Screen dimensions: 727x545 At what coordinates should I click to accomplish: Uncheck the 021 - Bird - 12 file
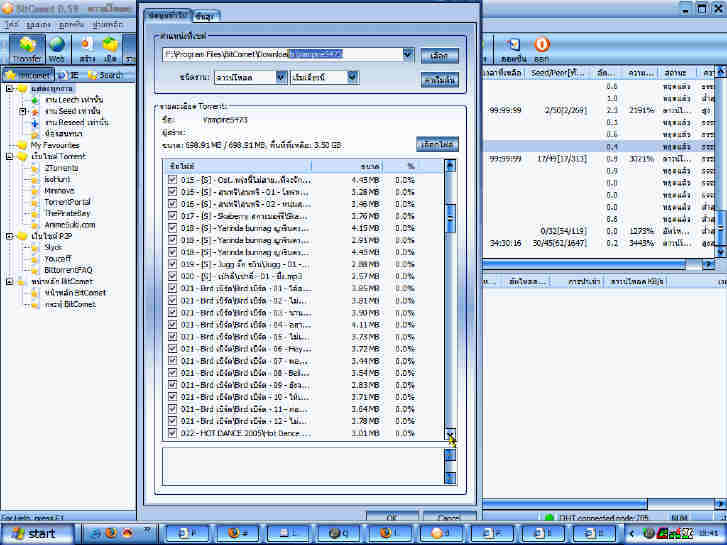point(172,421)
